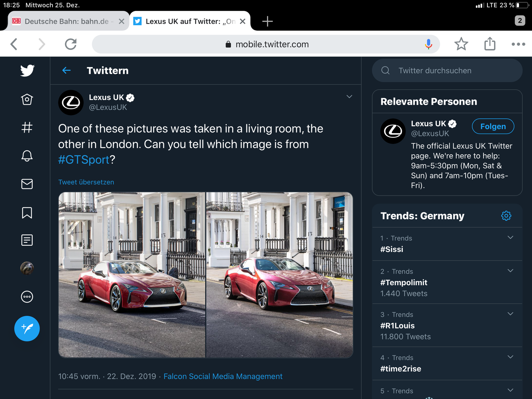This screenshot has width=532, height=399.
Task: Open Falcon Social Media Management link
Action: (x=223, y=376)
